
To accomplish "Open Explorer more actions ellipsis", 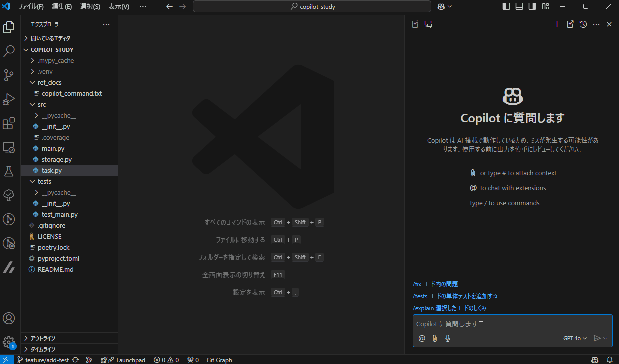I will click(106, 24).
